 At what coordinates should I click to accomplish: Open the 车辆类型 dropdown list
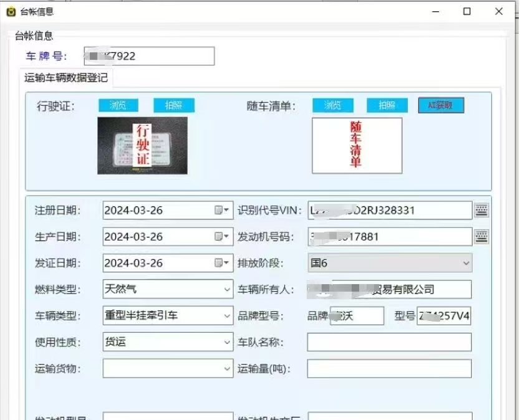226,316
